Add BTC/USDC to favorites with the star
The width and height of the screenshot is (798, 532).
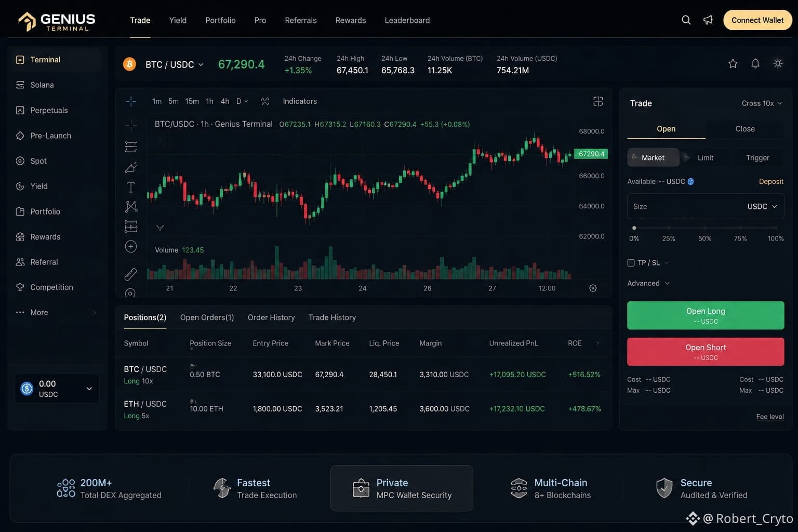[x=733, y=63]
